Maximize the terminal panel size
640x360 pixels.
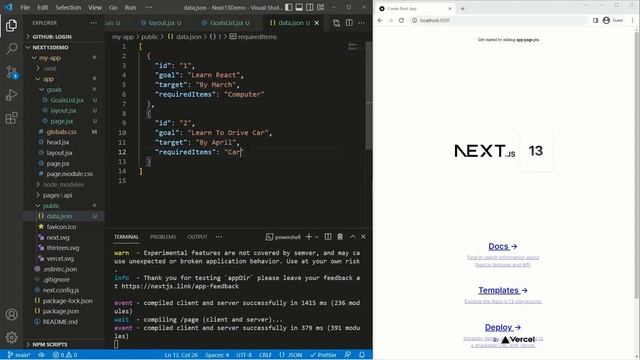click(353, 237)
